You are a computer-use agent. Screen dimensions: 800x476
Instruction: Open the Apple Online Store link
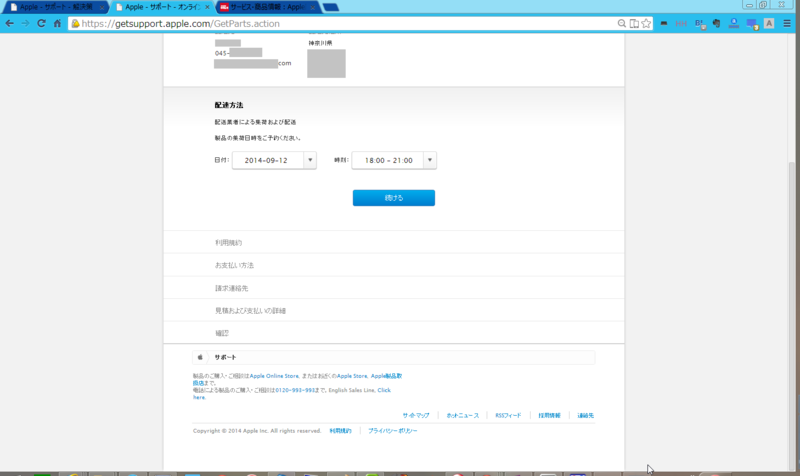pyautogui.click(x=274, y=376)
